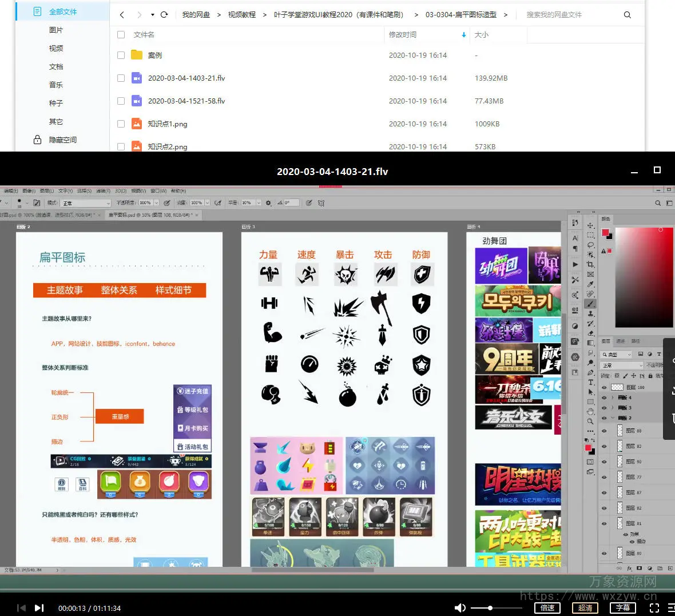Enter fullscreen mode in the player
The width and height of the screenshot is (675, 616).
[x=654, y=608]
